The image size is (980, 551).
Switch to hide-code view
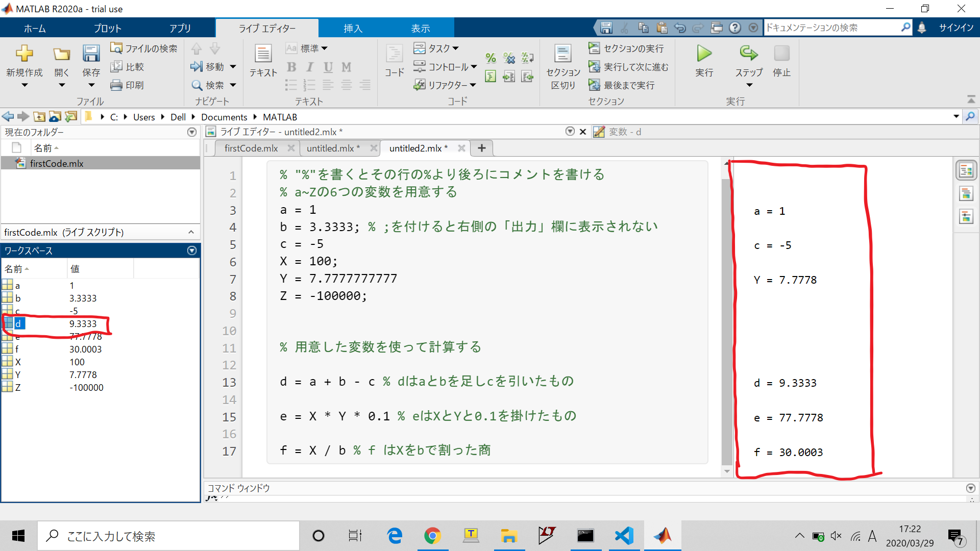pyautogui.click(x=966, y=217)
